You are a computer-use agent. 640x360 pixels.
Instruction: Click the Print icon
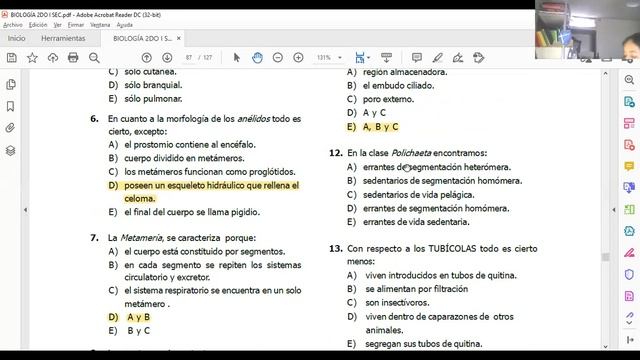click(x=73, y=58)
